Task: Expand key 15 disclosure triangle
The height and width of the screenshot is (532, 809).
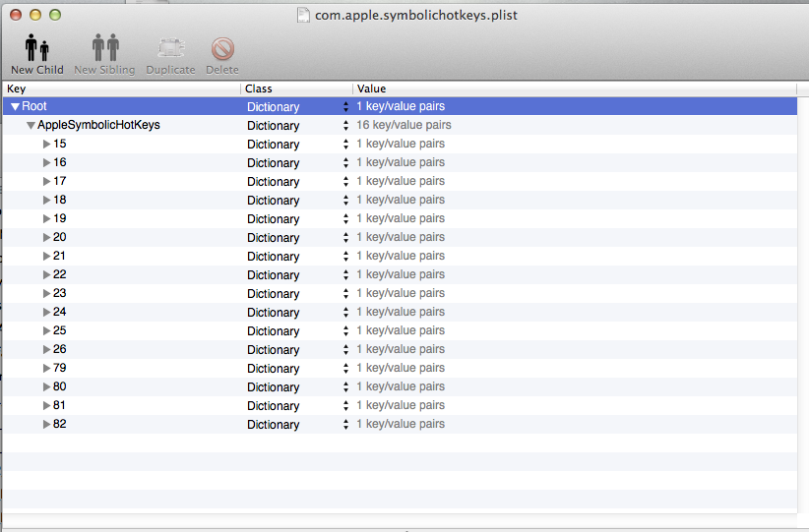Action: coord(46,144)
